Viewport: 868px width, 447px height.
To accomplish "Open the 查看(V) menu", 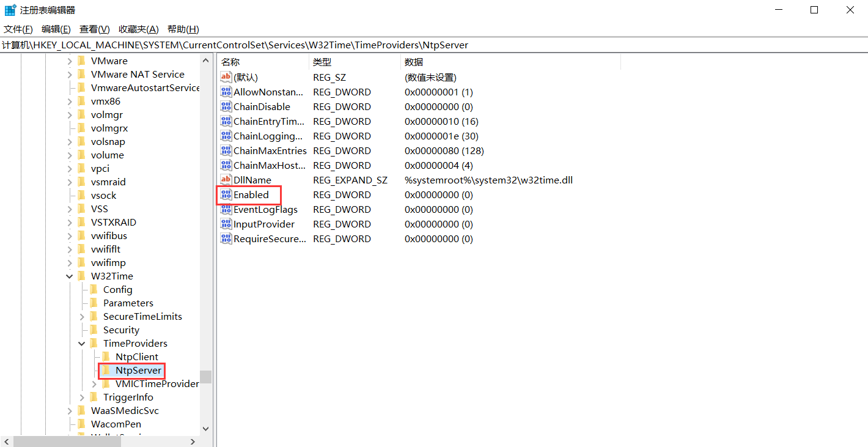I will [95, 29].
